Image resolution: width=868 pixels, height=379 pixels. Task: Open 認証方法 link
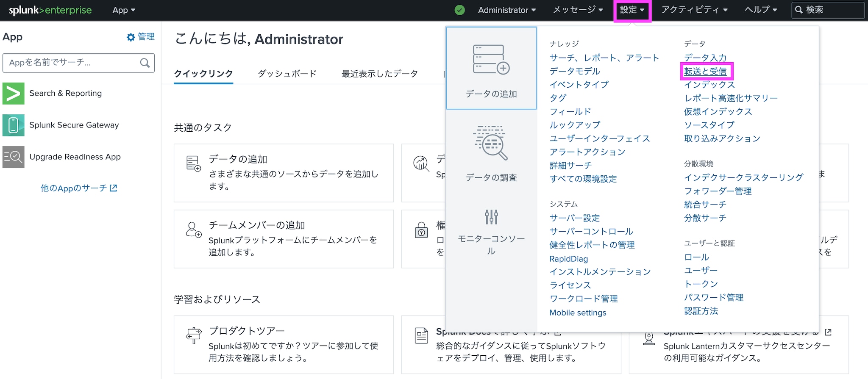(701, 311)
